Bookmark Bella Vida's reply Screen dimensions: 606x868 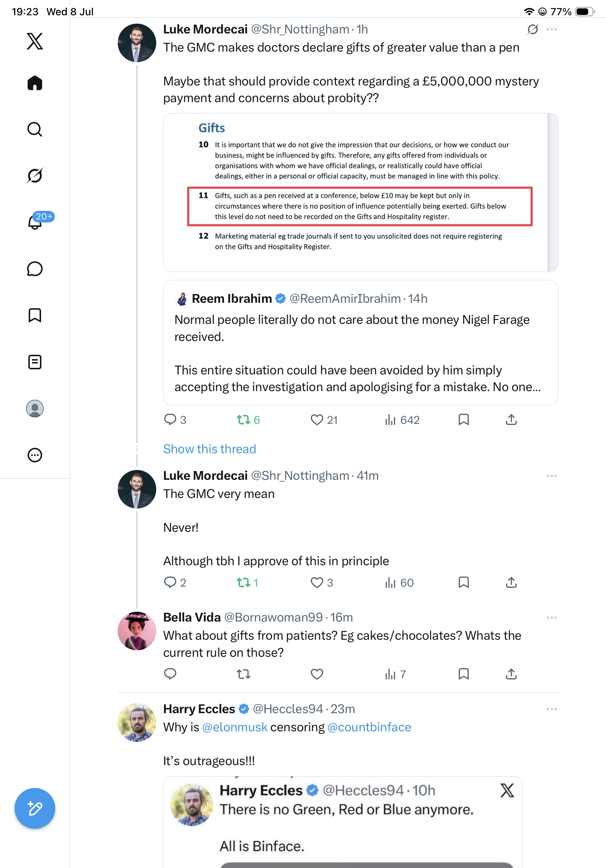464,674
